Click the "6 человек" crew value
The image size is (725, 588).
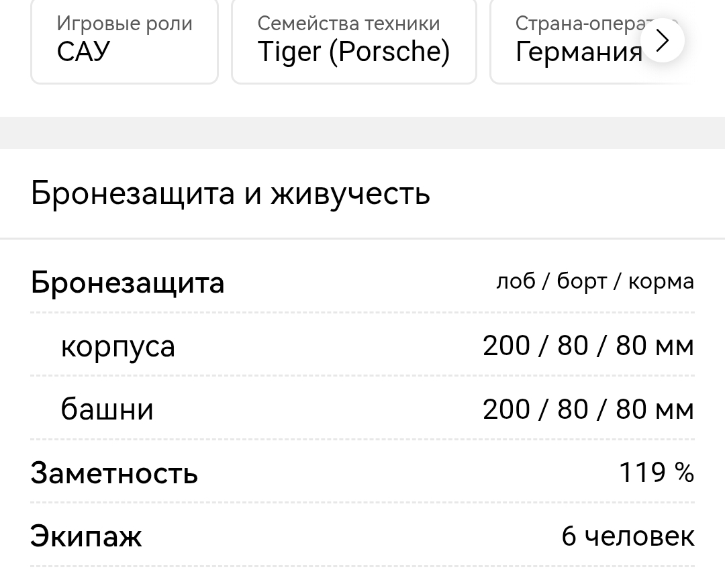628,536
